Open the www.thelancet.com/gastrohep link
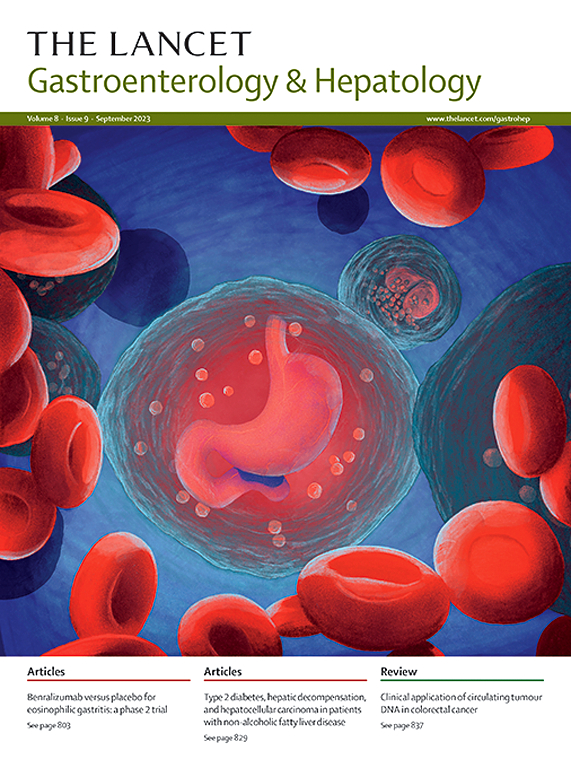 pos(478,119)
